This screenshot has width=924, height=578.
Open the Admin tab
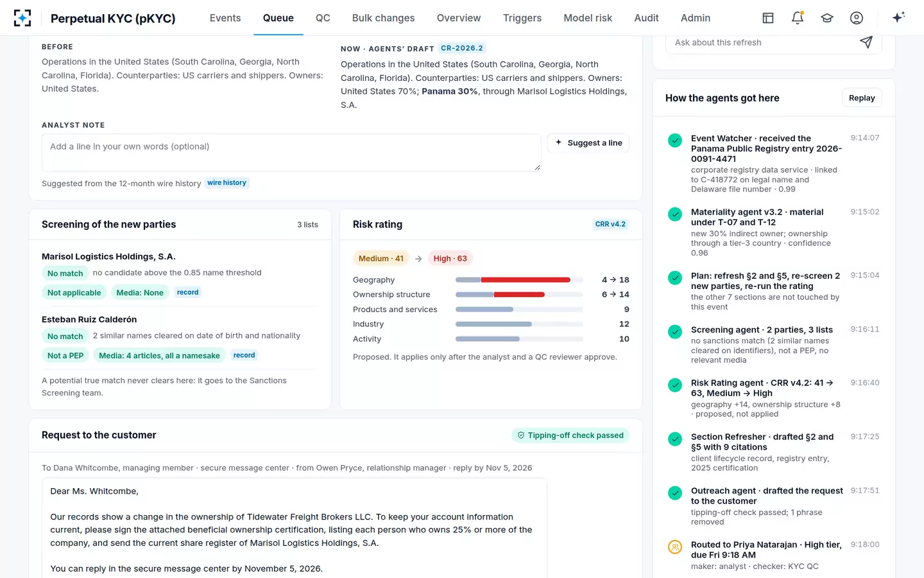coord(696,18)
